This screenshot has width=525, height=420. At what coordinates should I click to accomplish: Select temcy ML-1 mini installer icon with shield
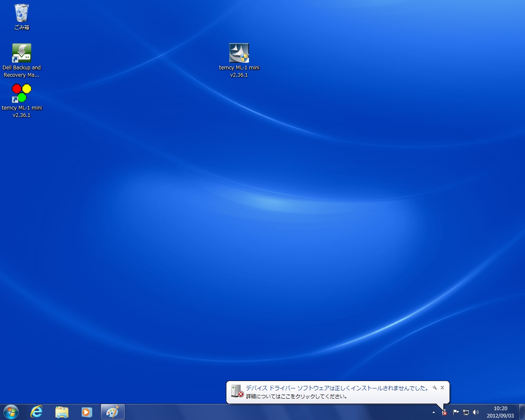pyautogui.click(x=239, y=61)
